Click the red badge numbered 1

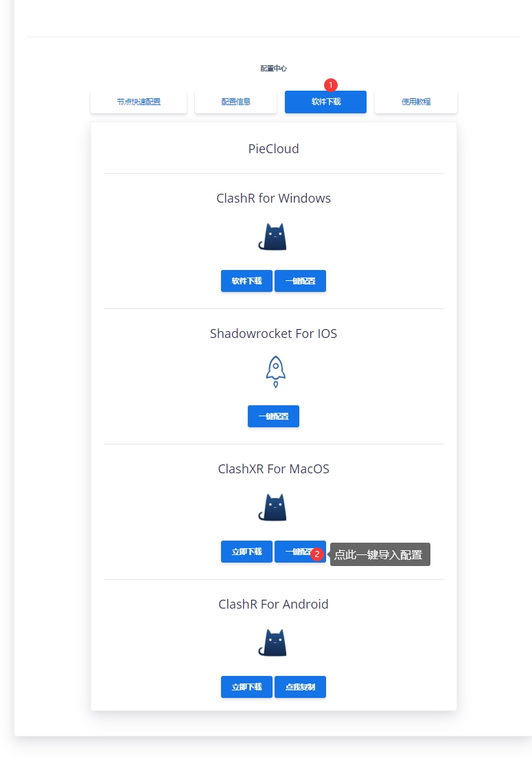pos(331,84)
